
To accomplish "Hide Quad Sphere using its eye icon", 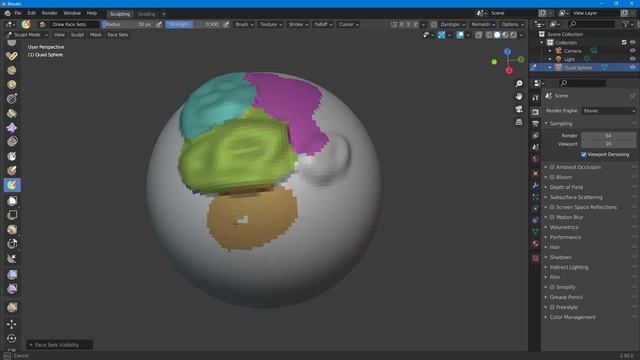I will point(633,67).
